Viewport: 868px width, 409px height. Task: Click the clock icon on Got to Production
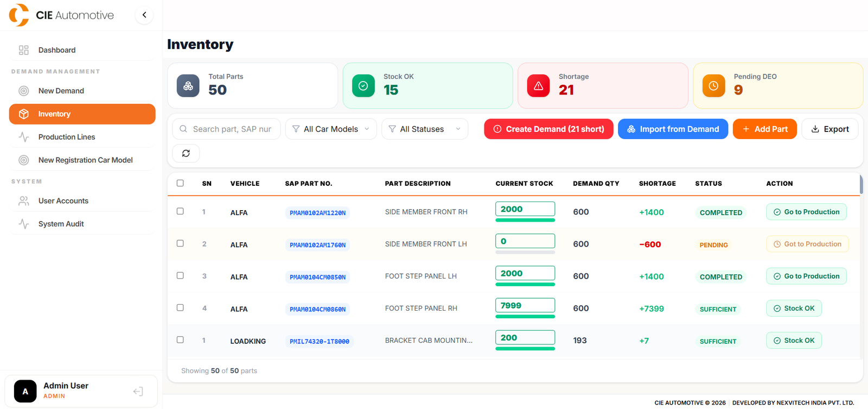coord(777,244)
